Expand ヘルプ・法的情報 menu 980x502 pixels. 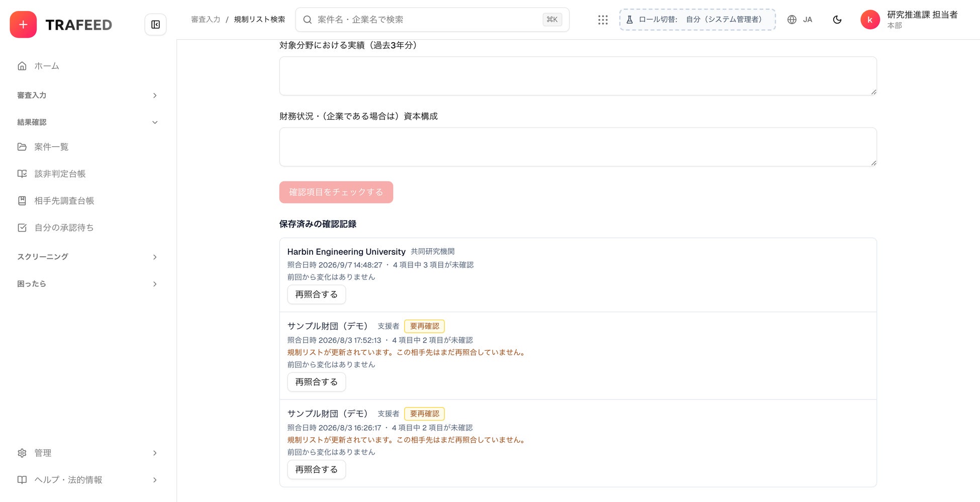pyautogui.click(x=88, y=480)
